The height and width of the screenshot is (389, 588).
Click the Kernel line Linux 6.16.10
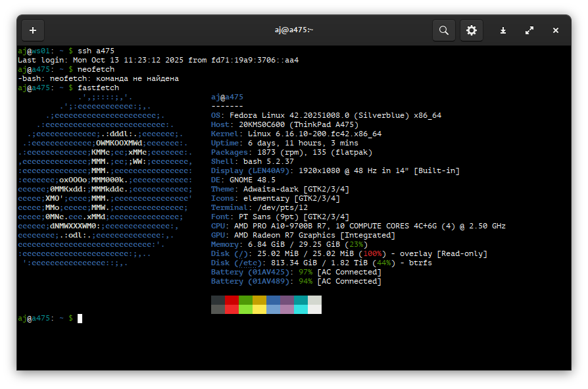296,134
